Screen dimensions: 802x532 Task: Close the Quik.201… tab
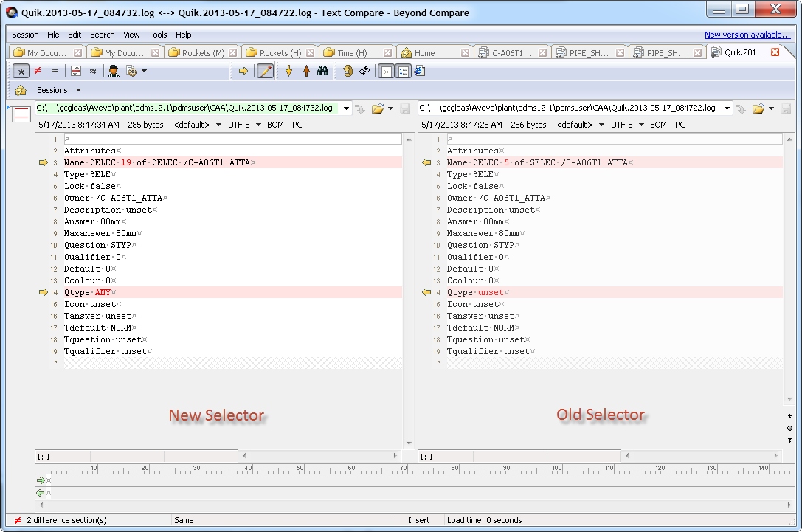[x=775, y=52]
